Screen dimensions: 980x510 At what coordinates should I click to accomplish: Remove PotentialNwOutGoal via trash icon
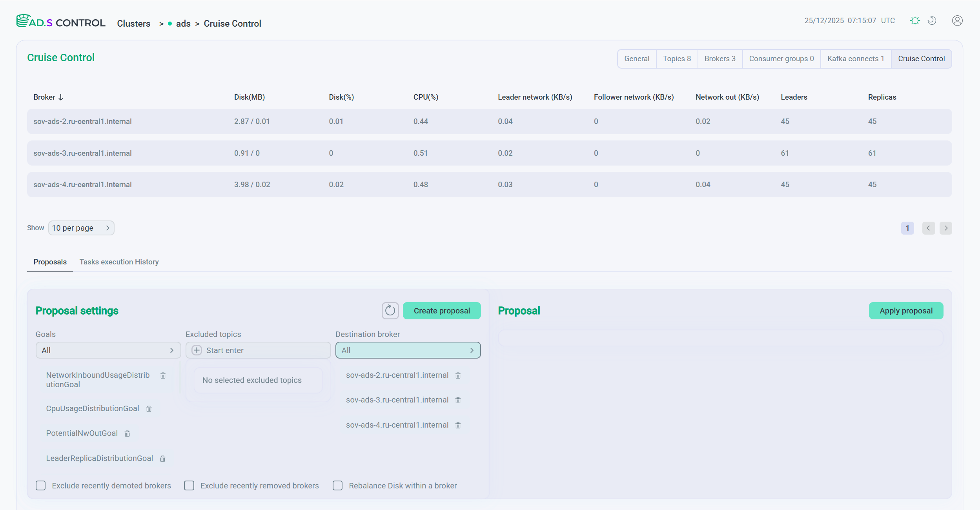127,433
